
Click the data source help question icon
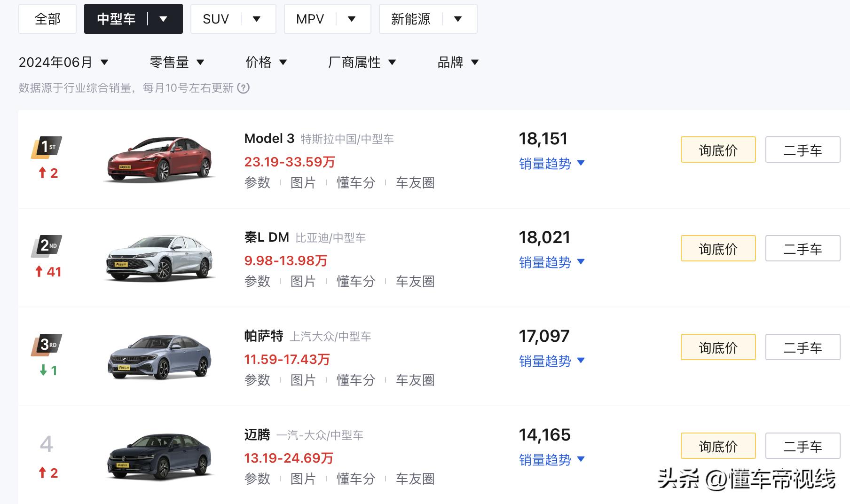[x=243, y=88]
